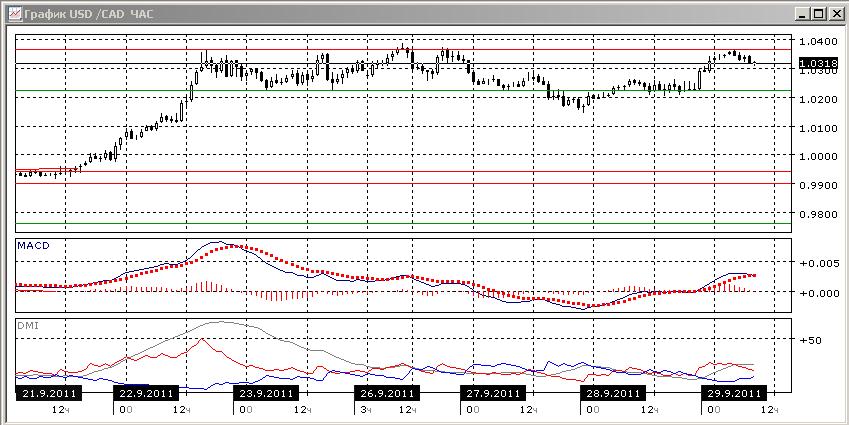The width and height of the screenshot is (849, 425).
Task: Click the 3ч time label under 26.9.2011
Action: [366, 409]
